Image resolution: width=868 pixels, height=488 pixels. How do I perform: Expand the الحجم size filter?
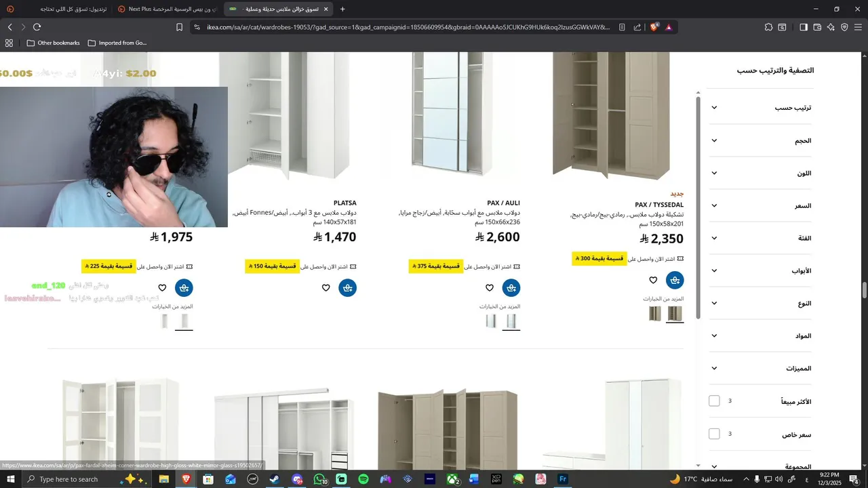point(761,140)
